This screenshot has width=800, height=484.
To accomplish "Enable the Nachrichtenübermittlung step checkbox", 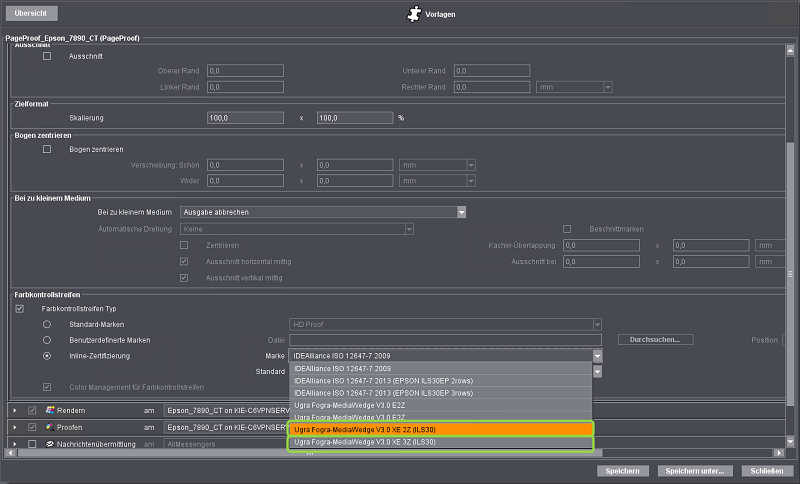I will pyautogui.click(x=32, y=444).
